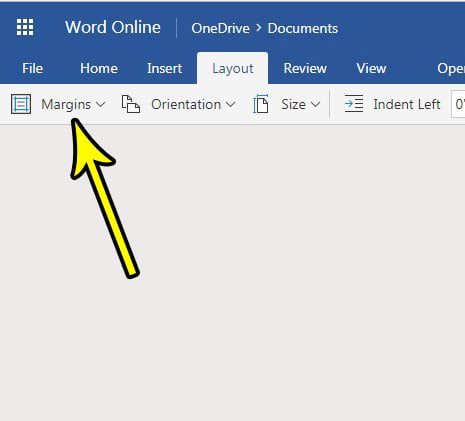Switch to the View tab
465x421 pixels.
click(x=371, y=68)
